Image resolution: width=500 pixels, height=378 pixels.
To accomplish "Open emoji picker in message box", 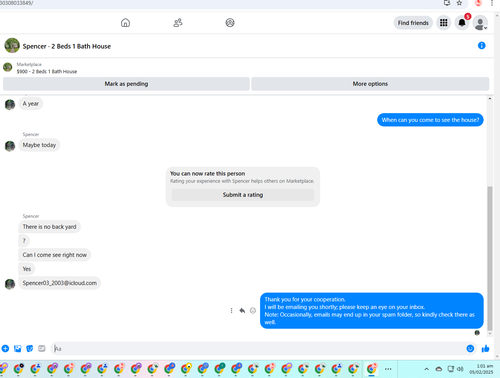I will coord(470,349).
